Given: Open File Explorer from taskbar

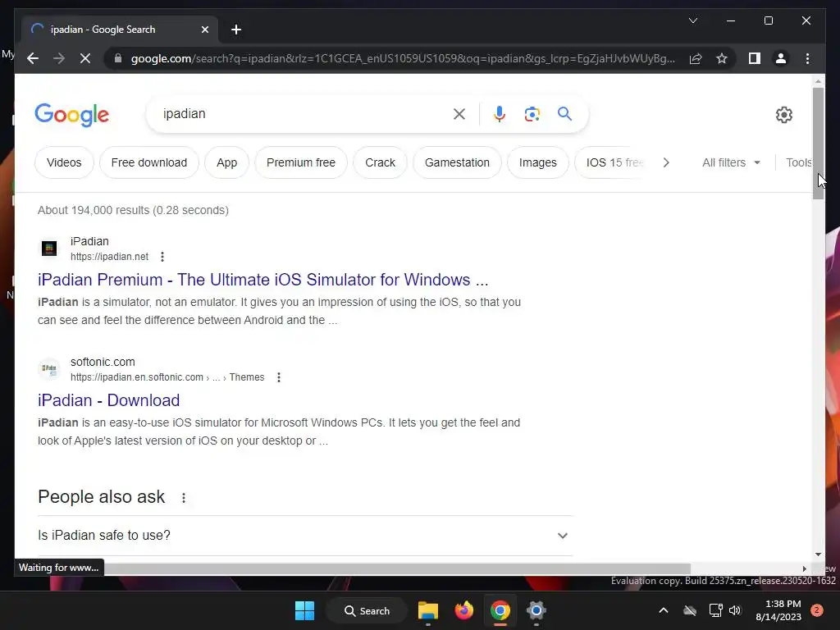Looking at the screenshot, I should pos(428,610).
